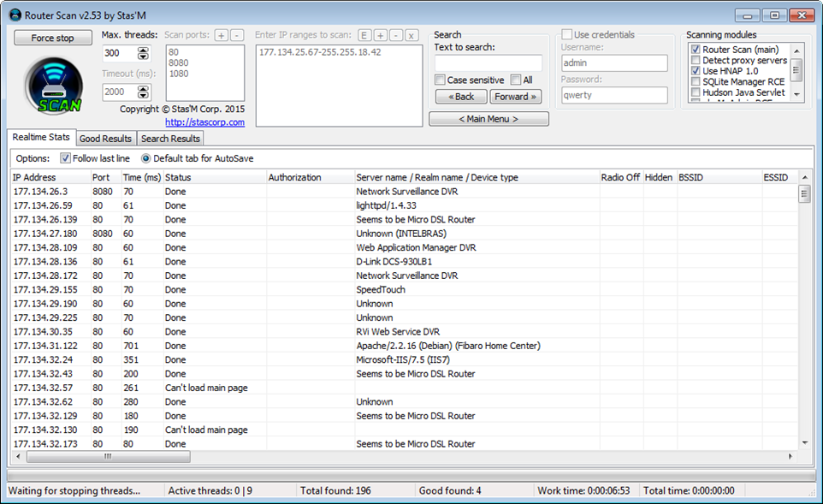Image resolution: width=823 pixels, height=504 pixels.
Task: Click Good found: 4 in status bar
Action: click(450, 490)
